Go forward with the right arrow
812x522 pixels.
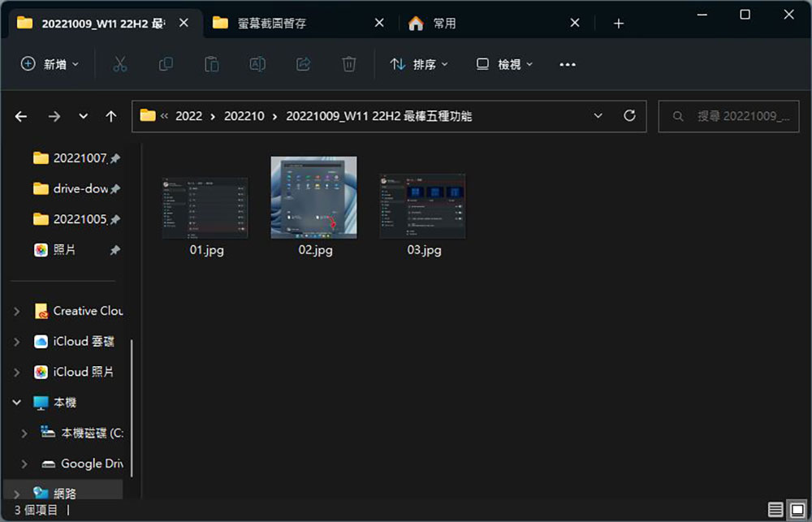(54, 117)
